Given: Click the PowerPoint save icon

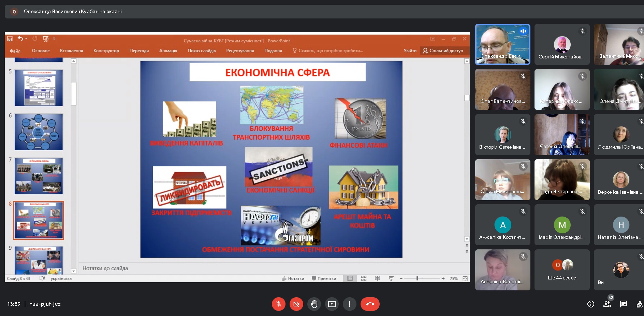Looking at the screenshot, I should (x=10, y=39).
